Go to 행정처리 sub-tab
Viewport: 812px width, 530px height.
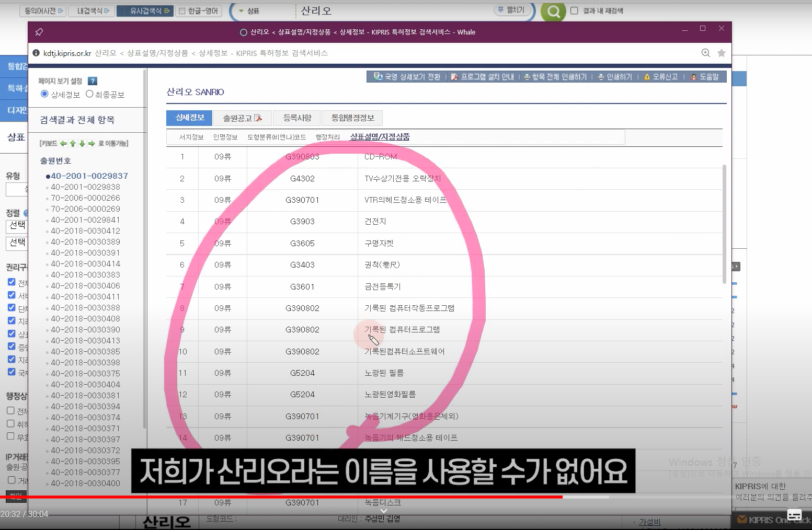pyautogui.click(x=328, y=137)
